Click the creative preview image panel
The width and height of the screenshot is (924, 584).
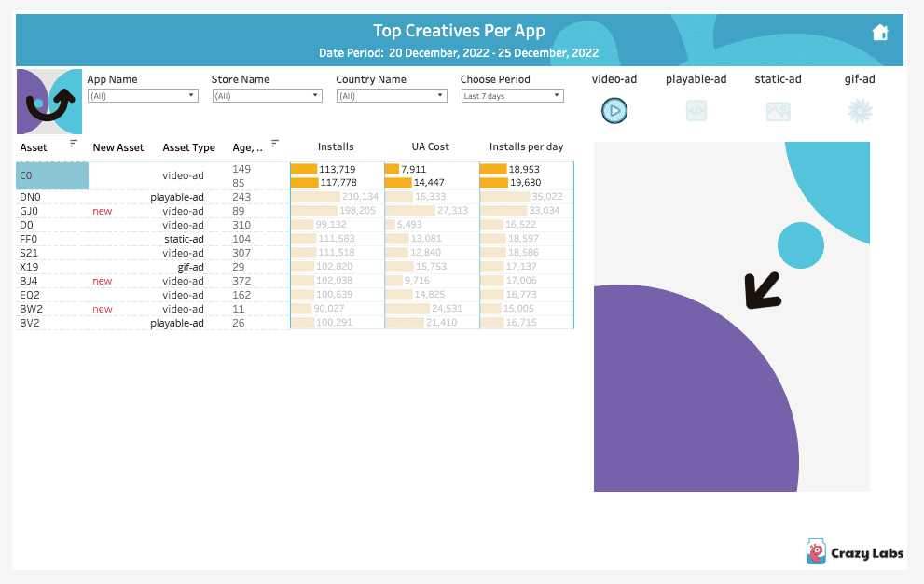[x=731, y=316]
